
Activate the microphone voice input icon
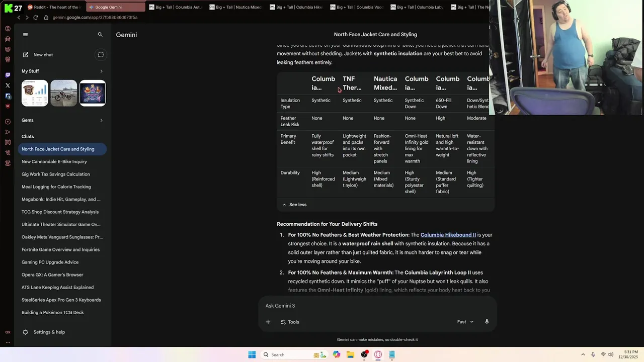pyautogui.click(x=487, y=322)
